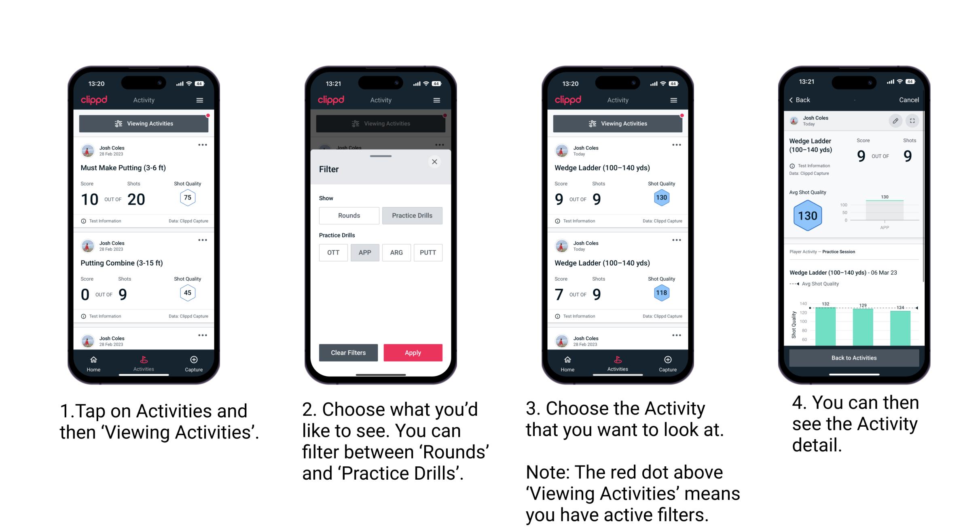Toggle the APP practice drill category
Image resolution: width=980 pixels, height=527 pixels.
(x=365, y=252)
